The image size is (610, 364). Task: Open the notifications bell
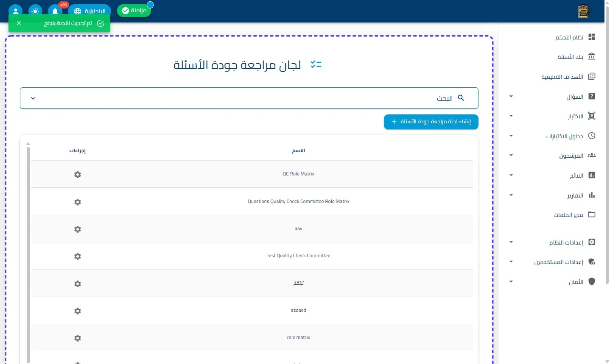click(55, 11)
